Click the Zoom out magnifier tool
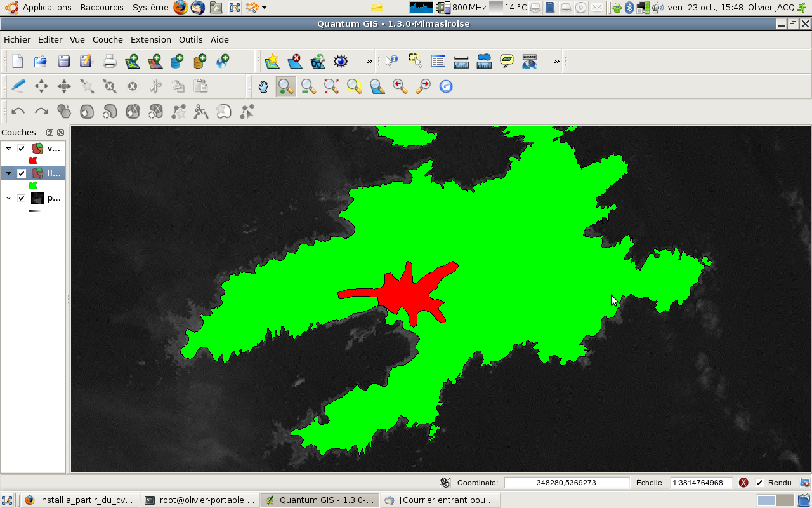The height and width of the screenshot is (508, 812). (x=309, y=86)
